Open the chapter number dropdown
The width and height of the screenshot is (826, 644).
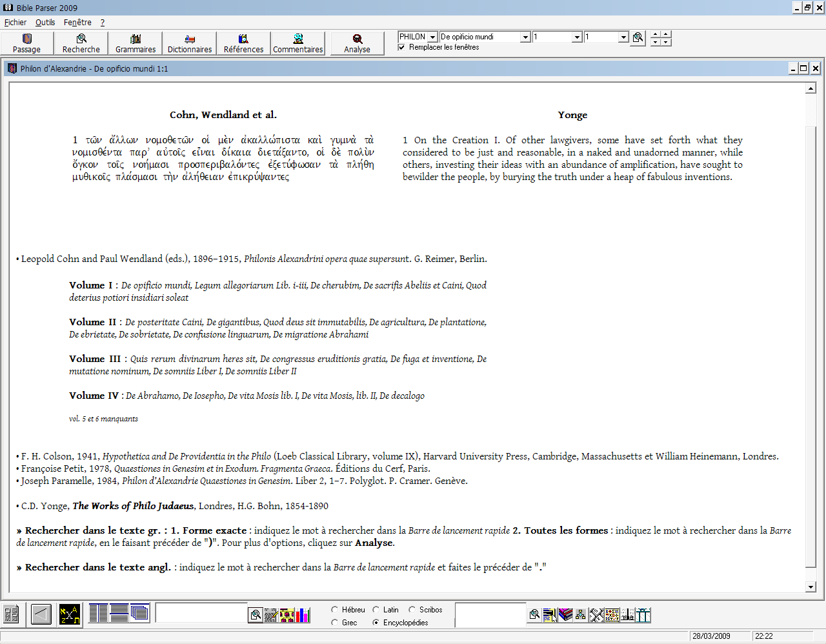click(x=577, y=37)
